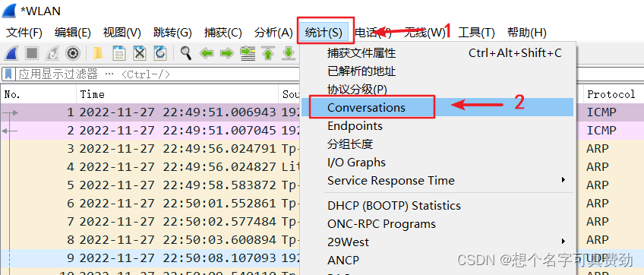
Task: Open the display filter bookmark icon
Action: tap(8, 74)
